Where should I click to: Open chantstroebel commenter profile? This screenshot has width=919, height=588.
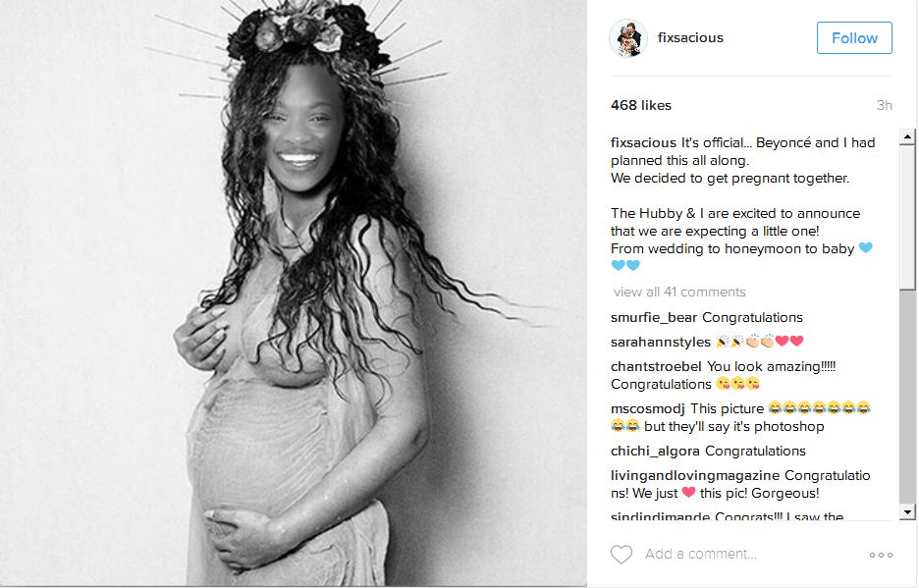pos(656,366)
